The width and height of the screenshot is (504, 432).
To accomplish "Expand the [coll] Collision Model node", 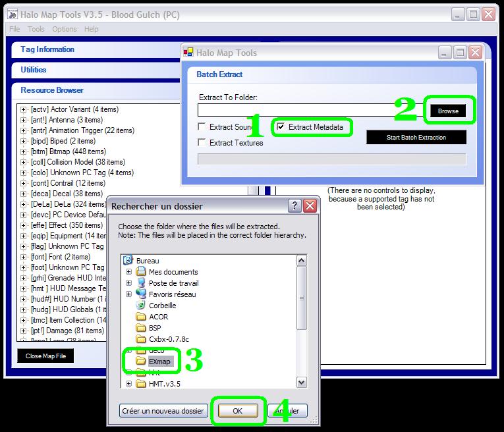I will (x=23, y=162).
